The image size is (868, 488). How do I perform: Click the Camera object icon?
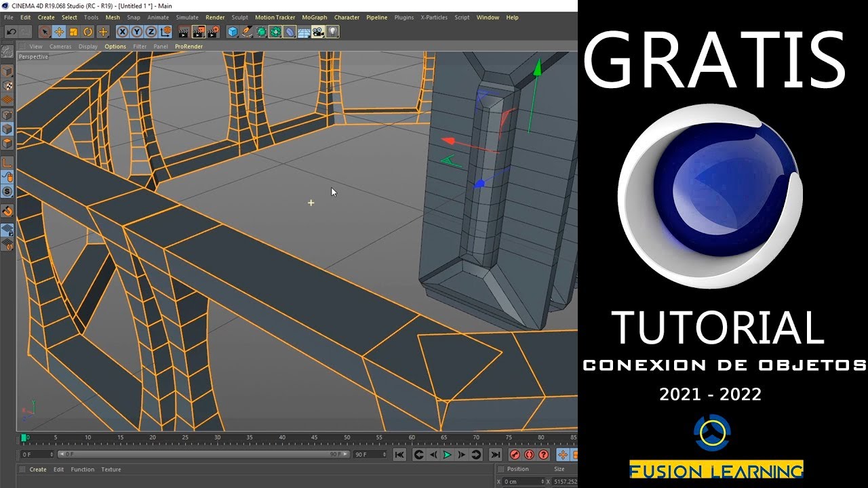318,31
